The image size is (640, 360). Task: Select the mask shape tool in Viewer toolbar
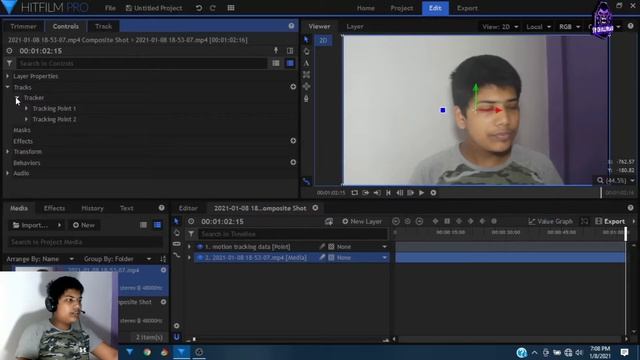pos(306,75)
